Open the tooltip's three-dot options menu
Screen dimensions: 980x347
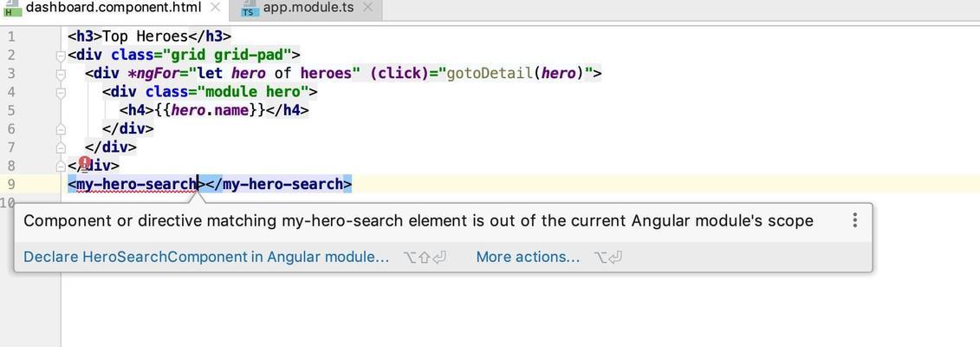pos(854,220)
